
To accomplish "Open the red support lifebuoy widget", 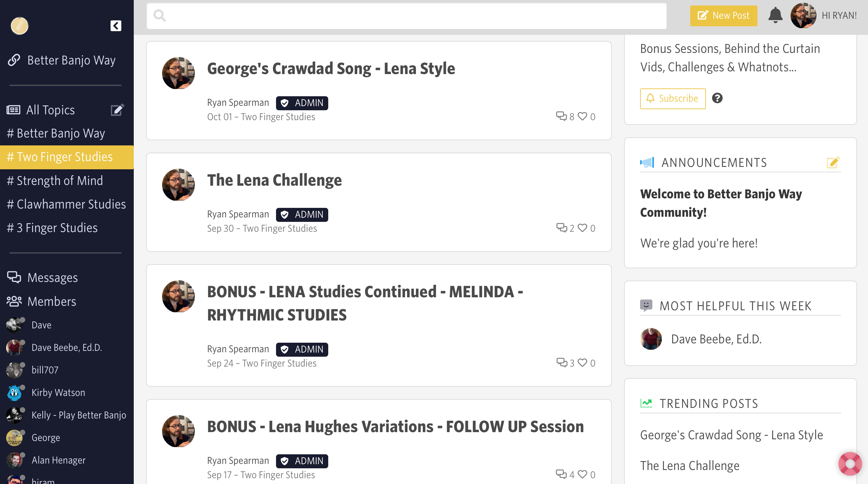I will [850, 464].
